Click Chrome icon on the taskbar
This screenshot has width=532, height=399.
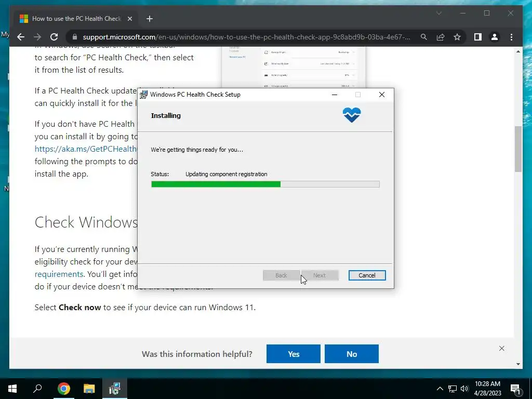point(64,389)
